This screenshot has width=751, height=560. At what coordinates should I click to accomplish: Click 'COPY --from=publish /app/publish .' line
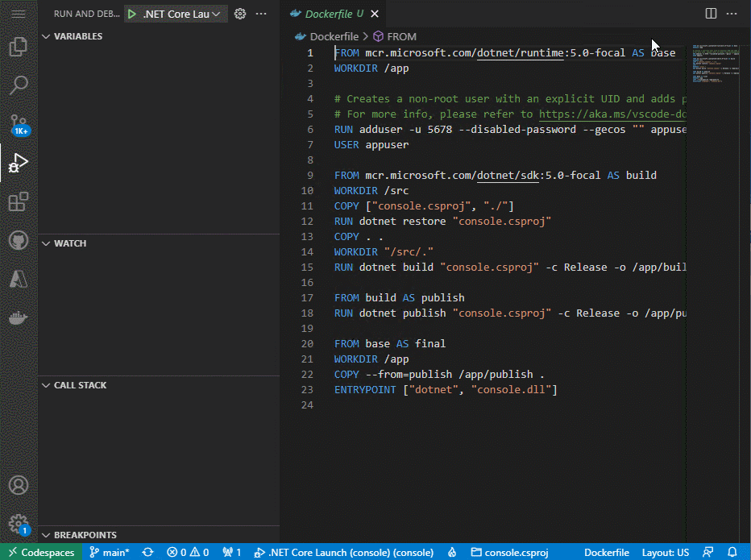[x=439, y=374]
